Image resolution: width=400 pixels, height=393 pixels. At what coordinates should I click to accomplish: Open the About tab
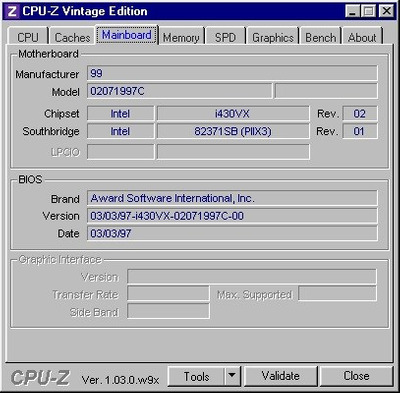click(362, 36)
